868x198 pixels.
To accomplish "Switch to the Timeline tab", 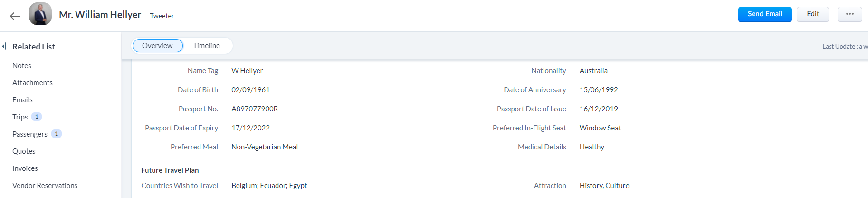I will coord(206,46).
